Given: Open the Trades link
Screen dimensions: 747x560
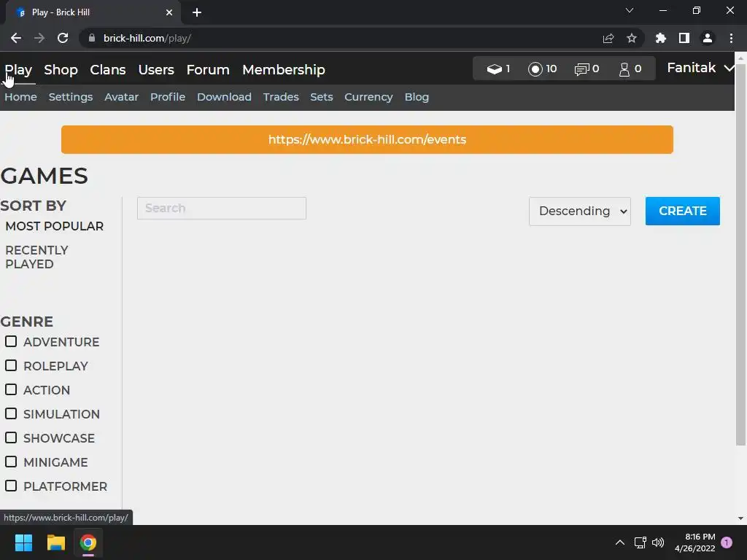Looking at the screenshot, I should [x=281, y=97].
